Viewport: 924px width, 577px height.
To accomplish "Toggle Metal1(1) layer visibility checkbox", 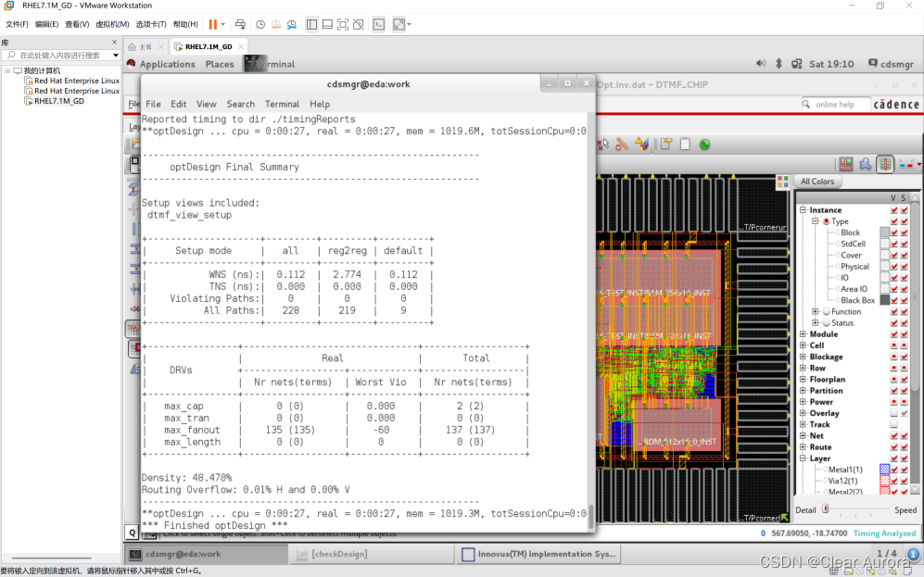I will (x=894, y=470).
